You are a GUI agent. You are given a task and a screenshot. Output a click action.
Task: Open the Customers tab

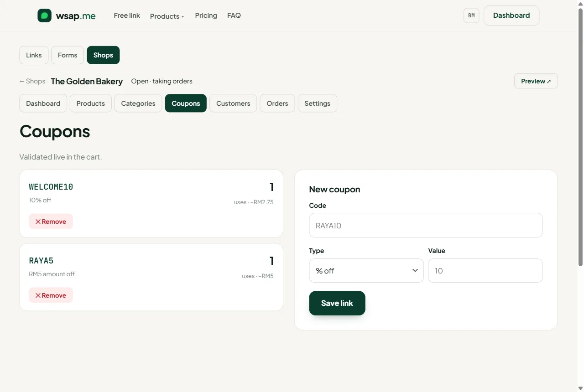point(233,103)
